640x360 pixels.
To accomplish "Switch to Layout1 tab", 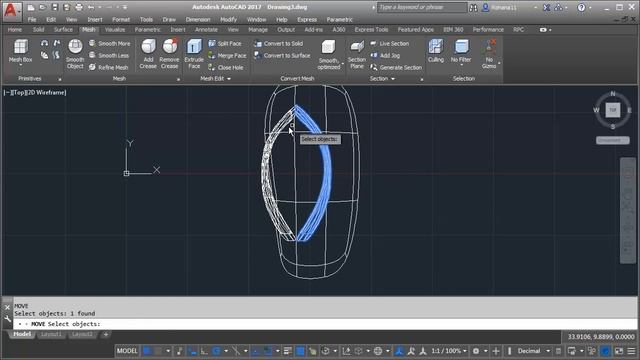I will [51, 334].
